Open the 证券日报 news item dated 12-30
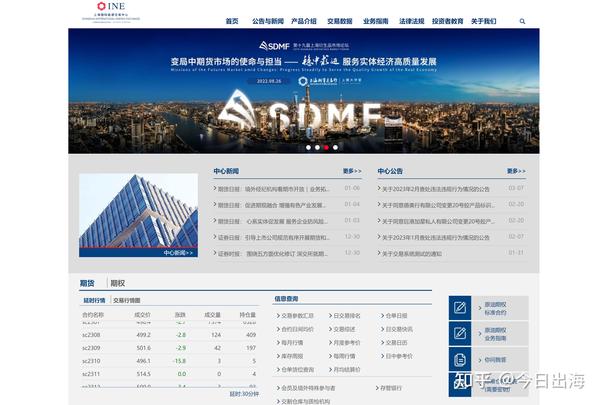The height and width of the screenshot is (405, 600). (272, 237)
